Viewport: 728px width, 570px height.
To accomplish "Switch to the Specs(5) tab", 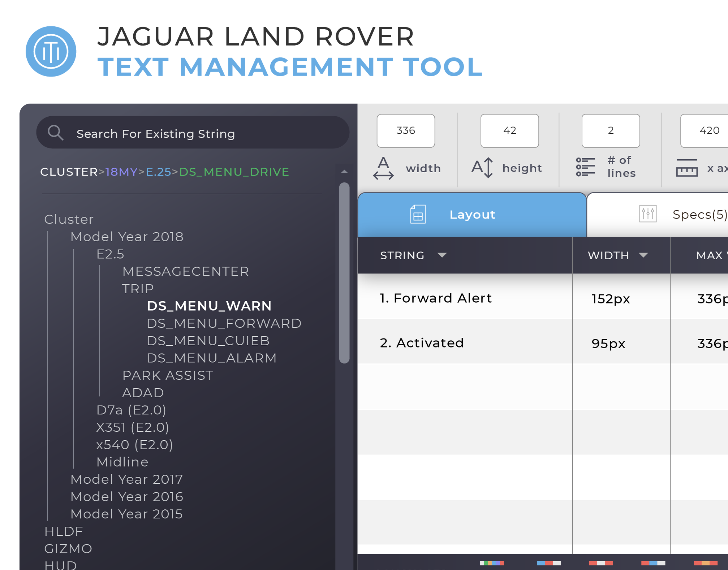I will (658, 215).
